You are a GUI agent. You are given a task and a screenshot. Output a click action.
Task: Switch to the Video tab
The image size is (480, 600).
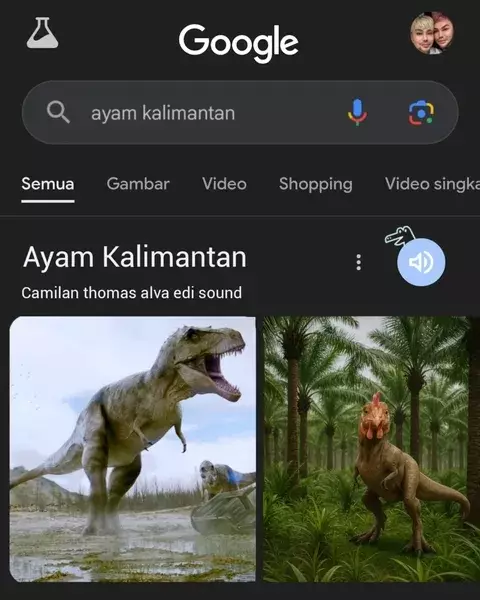tap(224, 184)
